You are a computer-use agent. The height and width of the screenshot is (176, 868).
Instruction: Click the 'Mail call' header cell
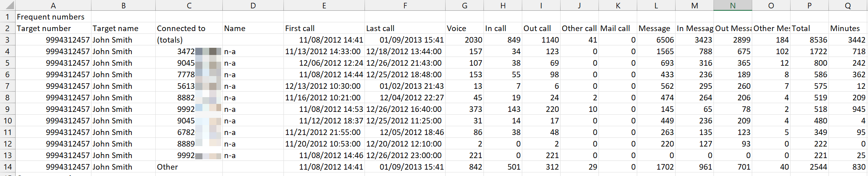615,28
